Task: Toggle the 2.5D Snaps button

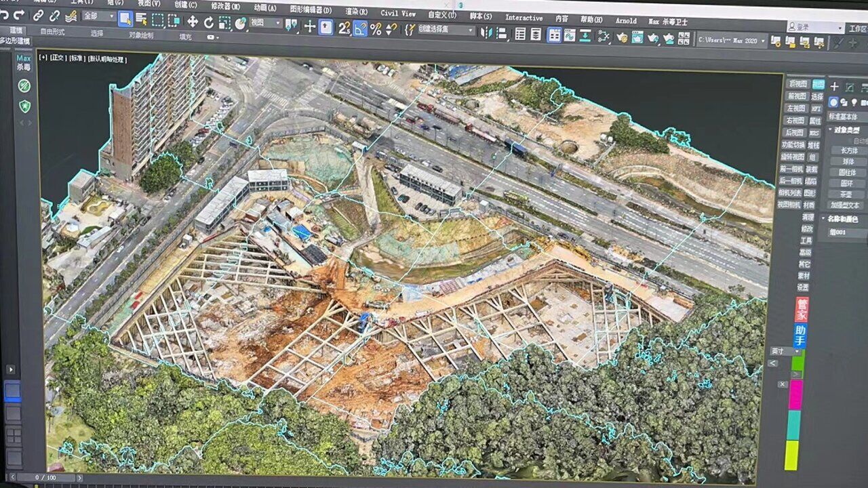Action: coord(344,28)
